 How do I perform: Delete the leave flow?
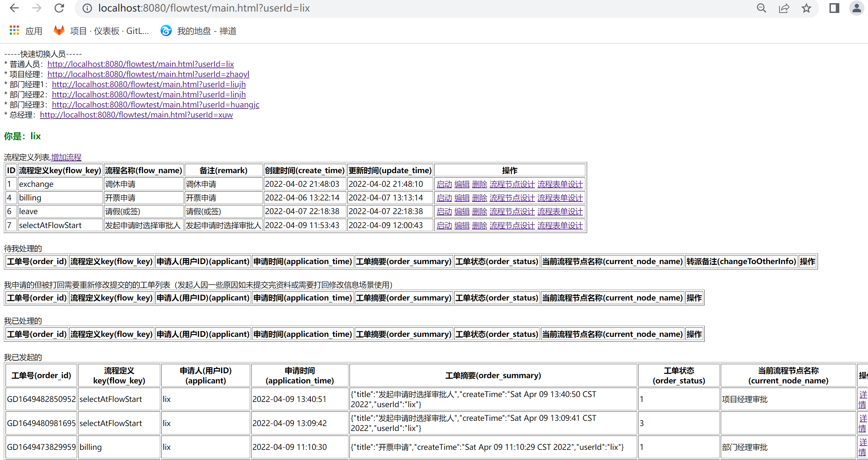(x=479, y=212)
